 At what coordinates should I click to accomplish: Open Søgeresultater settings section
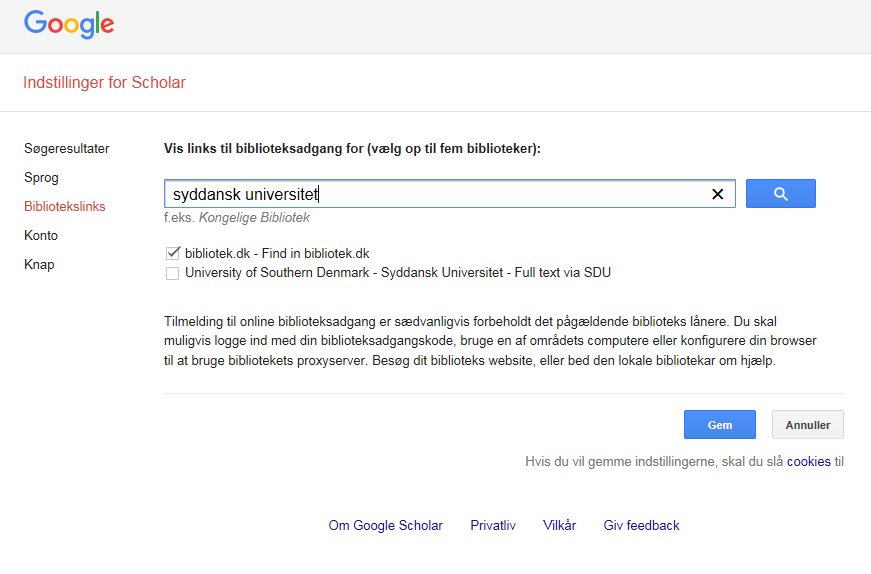[67, 148]
